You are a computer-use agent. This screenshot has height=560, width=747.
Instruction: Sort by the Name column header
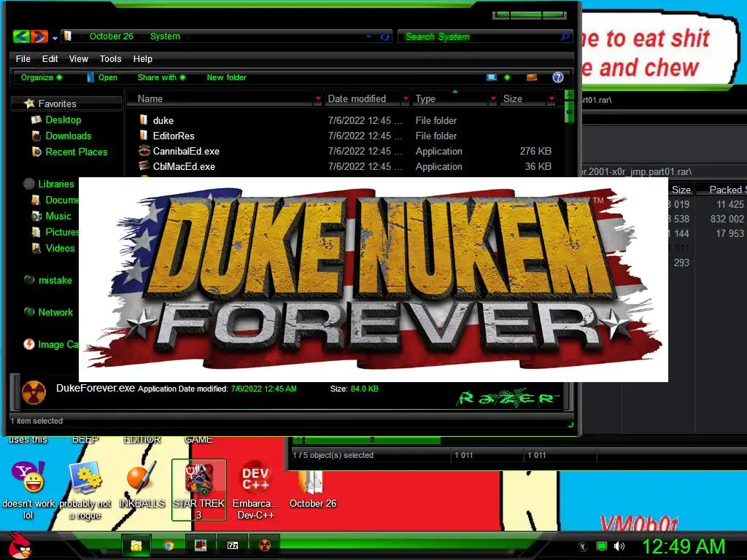tap(220, 98)
